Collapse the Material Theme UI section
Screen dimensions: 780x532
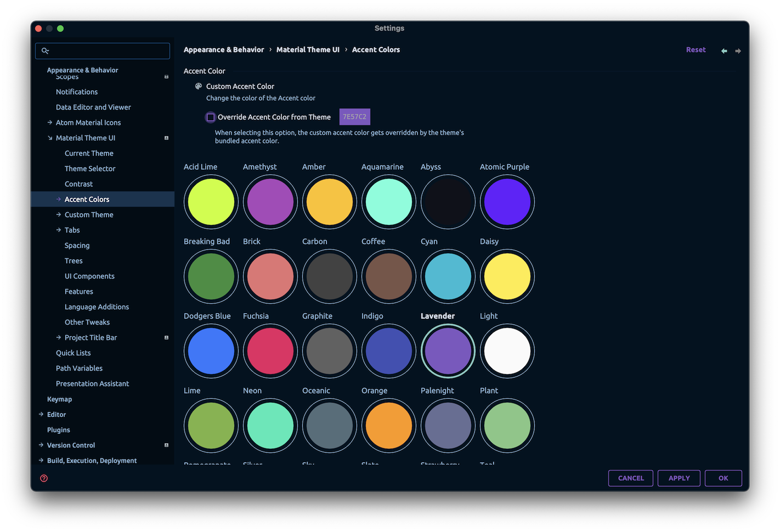(x=49, y=138)
